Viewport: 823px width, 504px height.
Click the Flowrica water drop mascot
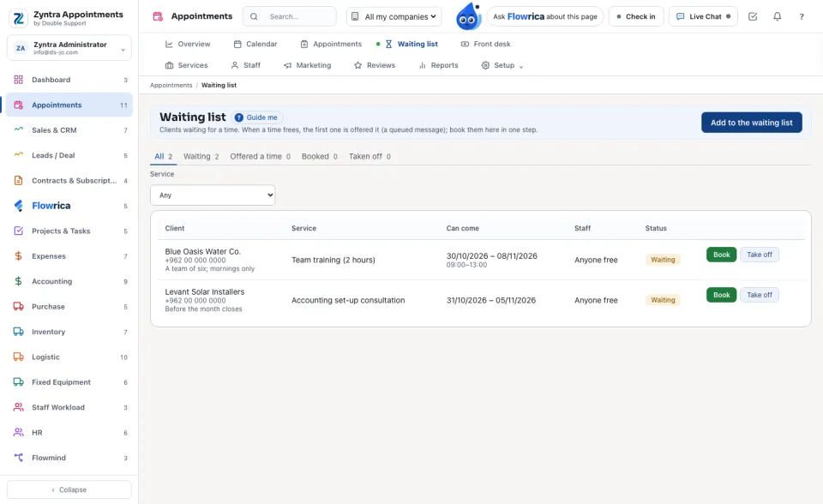(x=468, y=16)
